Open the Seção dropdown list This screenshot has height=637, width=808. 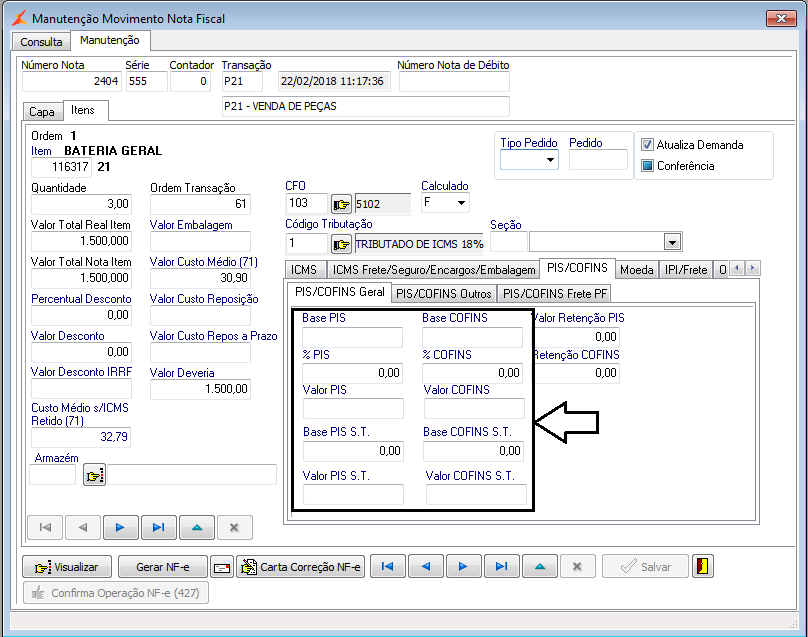coord(672,242)
